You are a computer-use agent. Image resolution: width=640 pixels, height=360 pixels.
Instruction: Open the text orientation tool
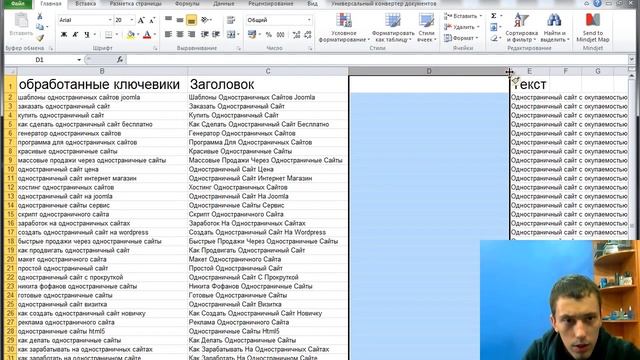tap(205, 20)
